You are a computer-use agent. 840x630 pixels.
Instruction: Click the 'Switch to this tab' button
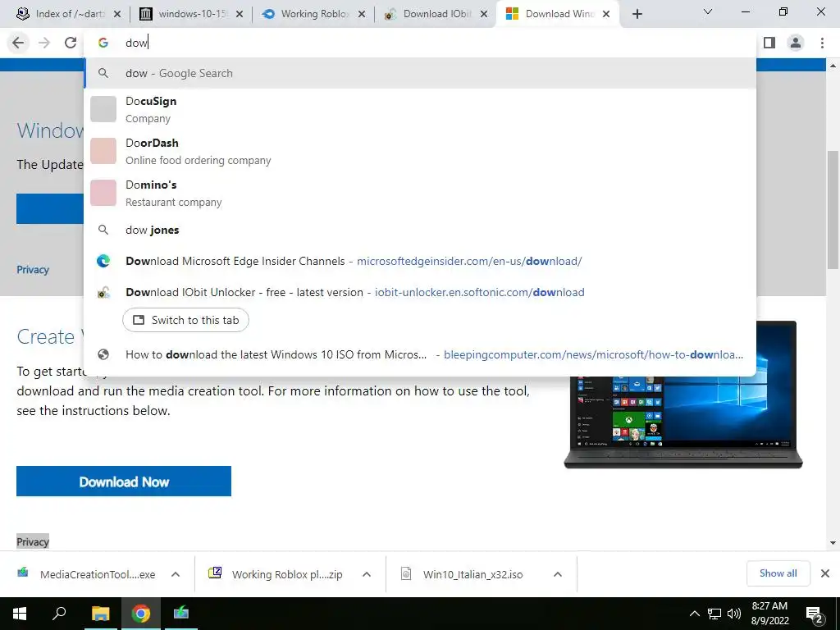185,320
